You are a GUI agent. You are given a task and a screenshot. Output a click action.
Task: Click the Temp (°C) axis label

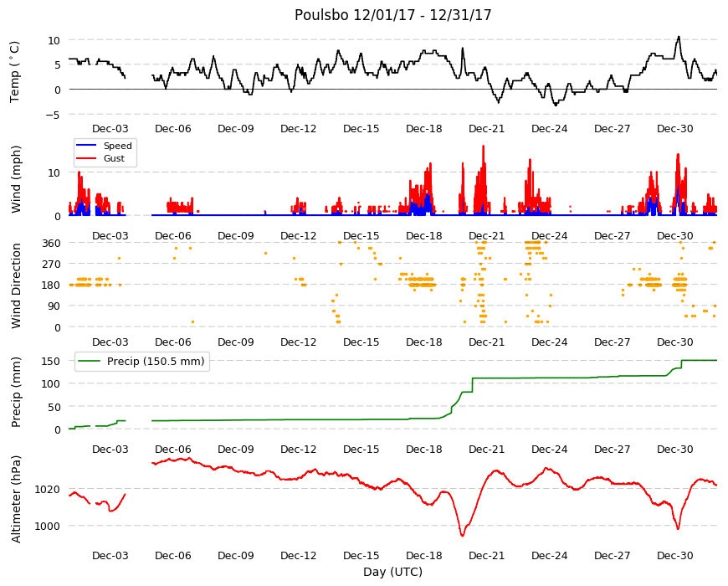coord(15,72)
